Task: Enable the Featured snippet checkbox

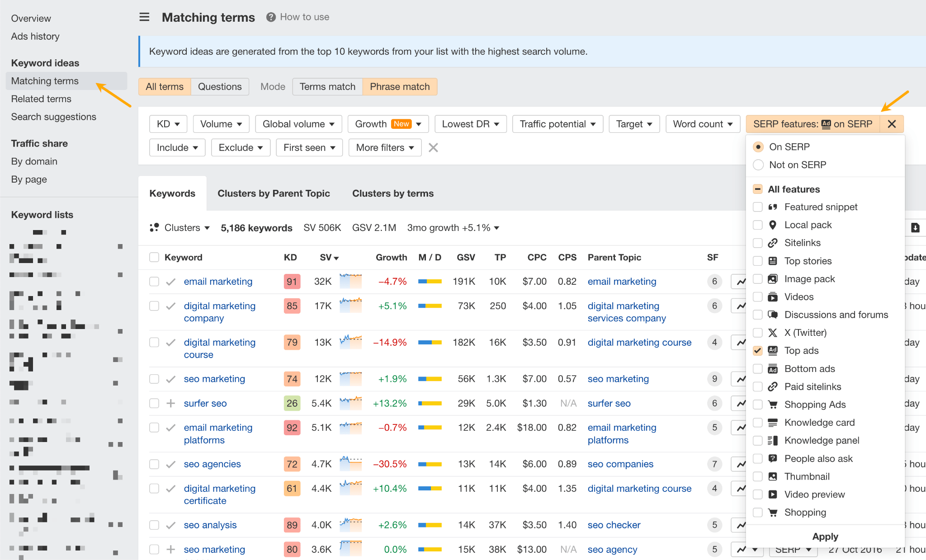Action: [x=758, y=207]
